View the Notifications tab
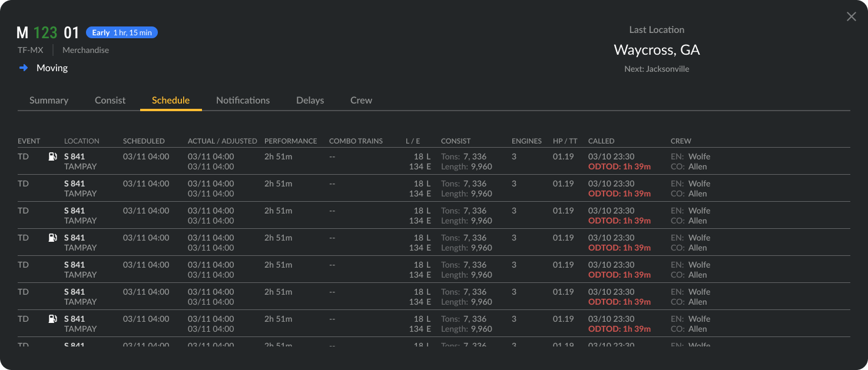 point(243,100)
